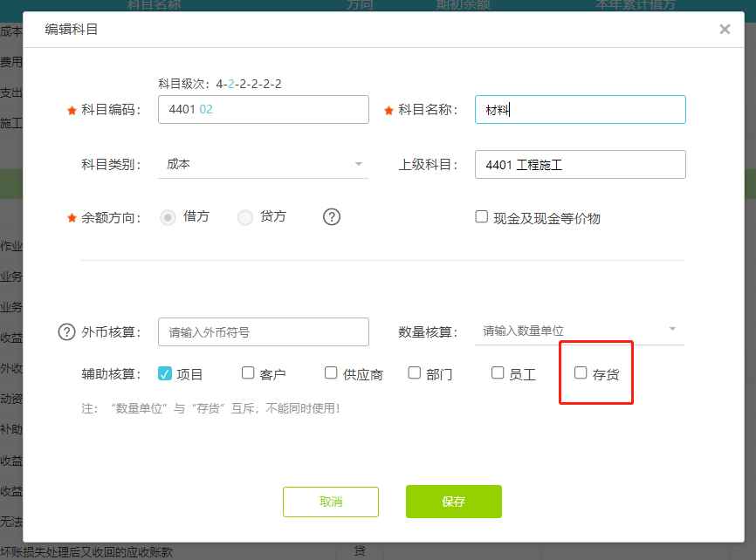756x560 pixels.
Task: Enable the 现金及现金等价物 checkbox
Action: [481, 217]
